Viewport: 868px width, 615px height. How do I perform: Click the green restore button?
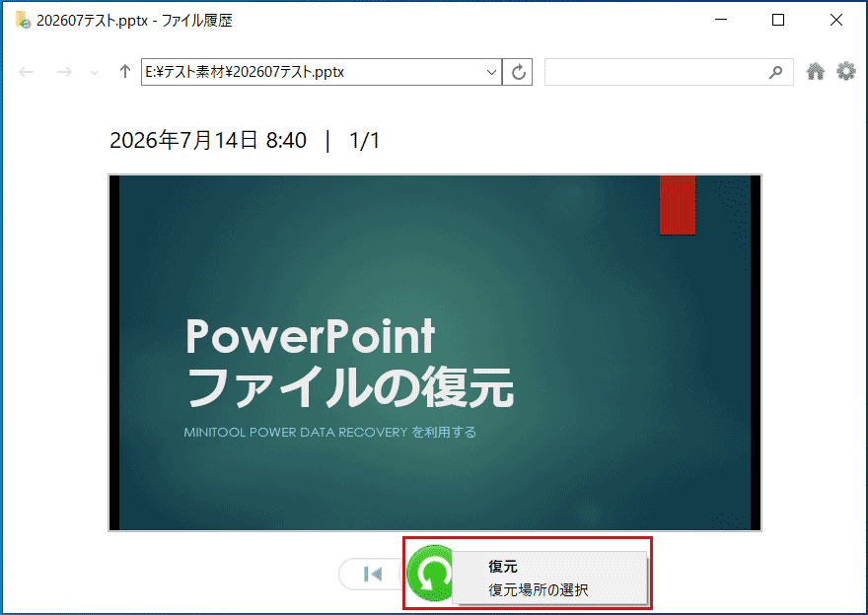(433, 573)
